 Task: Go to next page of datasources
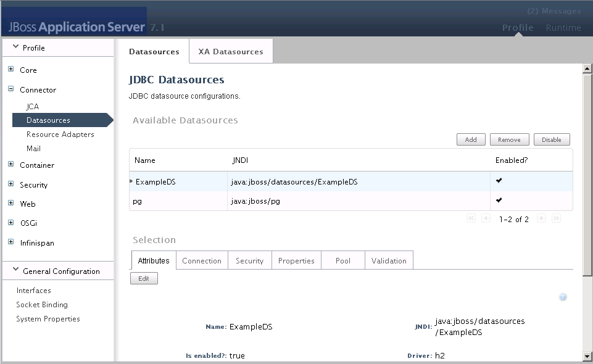pos(541,218)
